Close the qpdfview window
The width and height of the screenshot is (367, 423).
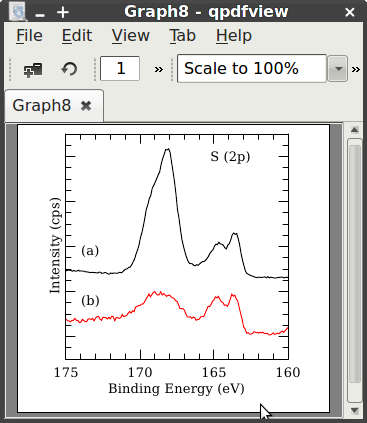[350, 13]
